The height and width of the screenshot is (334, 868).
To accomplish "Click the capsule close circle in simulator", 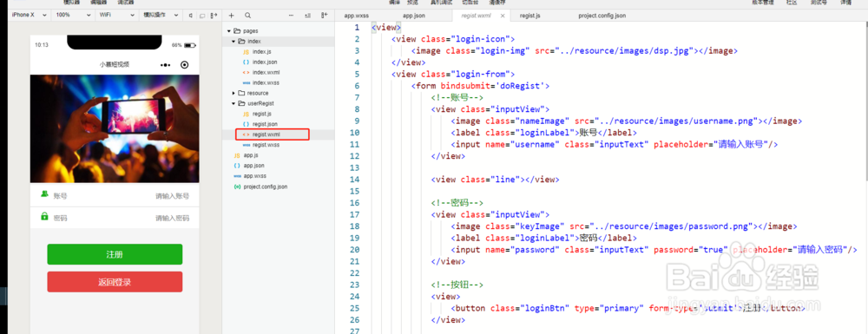I will tap(185, 65).
